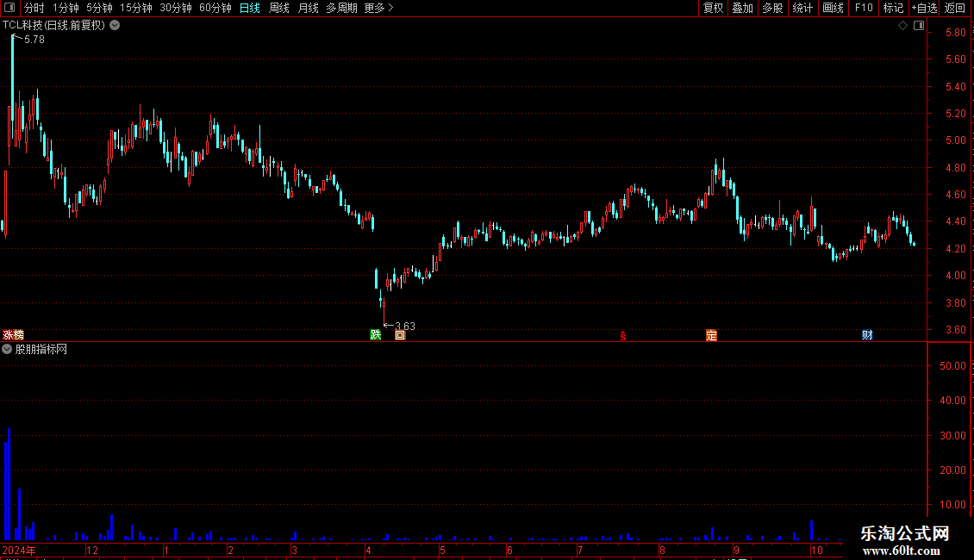Select the 15分钟 period tab

click(136, 8)
